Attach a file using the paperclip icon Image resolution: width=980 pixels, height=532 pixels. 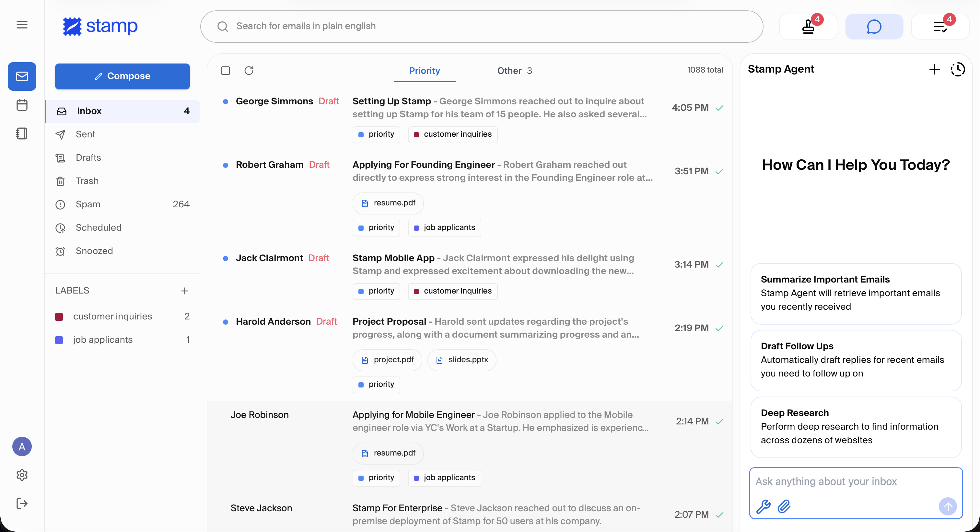pos(784,506)
